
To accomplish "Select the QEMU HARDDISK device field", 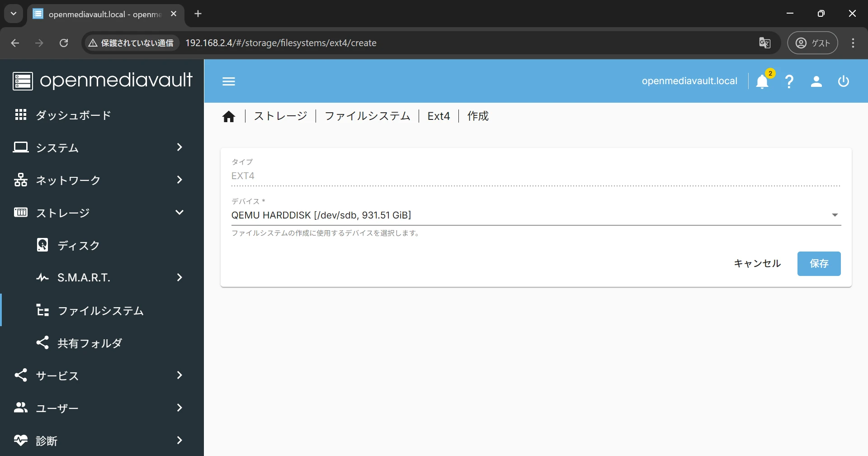I will tap(536, 215).
